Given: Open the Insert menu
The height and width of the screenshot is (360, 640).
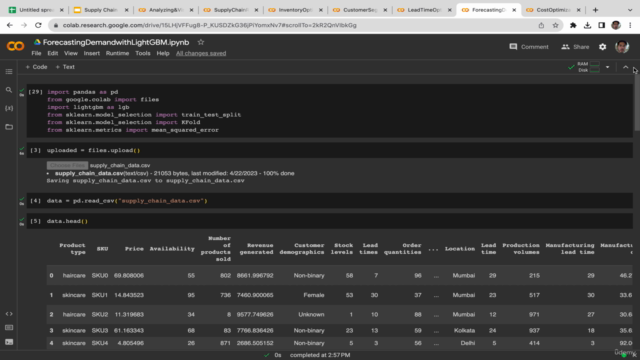Looking at the screenshot, I should tap(91, 53).
